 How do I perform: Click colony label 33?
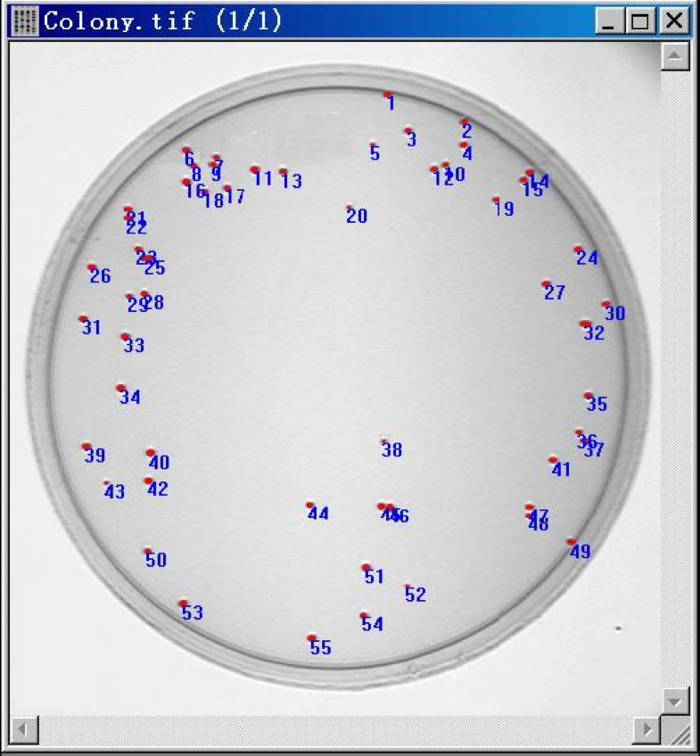point(134,345)
